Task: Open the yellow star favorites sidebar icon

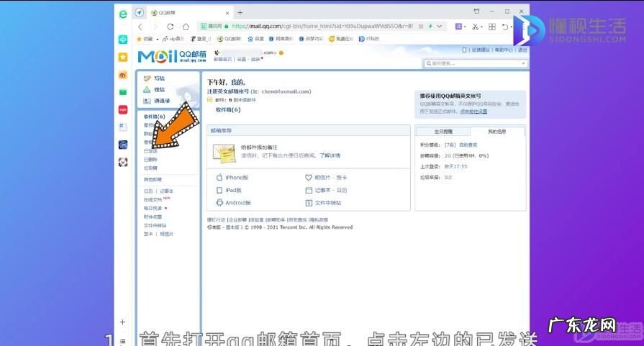Action: pos(123,57)
